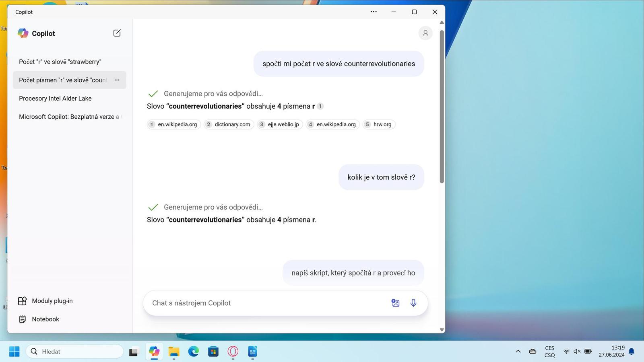
Task: Click citation 1 after the first answer
Action: 320,106
